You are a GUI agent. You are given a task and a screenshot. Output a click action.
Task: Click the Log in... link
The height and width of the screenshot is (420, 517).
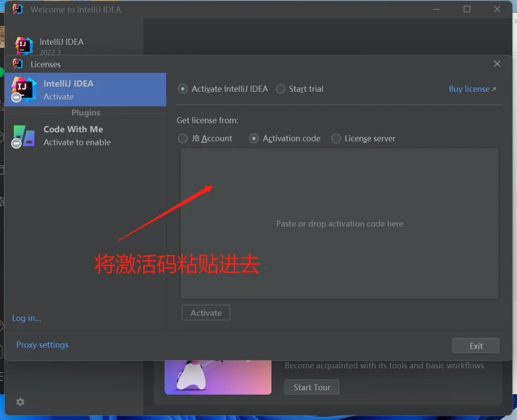pos(26,318)
